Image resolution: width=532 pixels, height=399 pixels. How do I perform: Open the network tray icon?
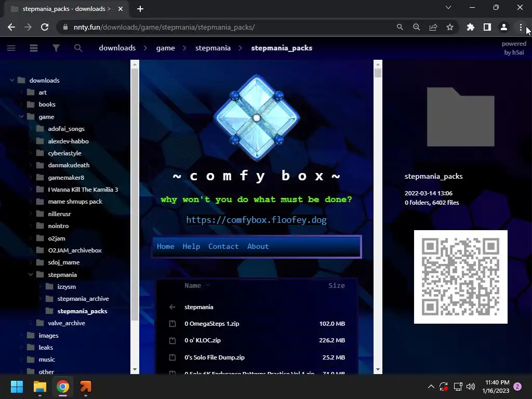pyautogui.click(x=458, y=387)
